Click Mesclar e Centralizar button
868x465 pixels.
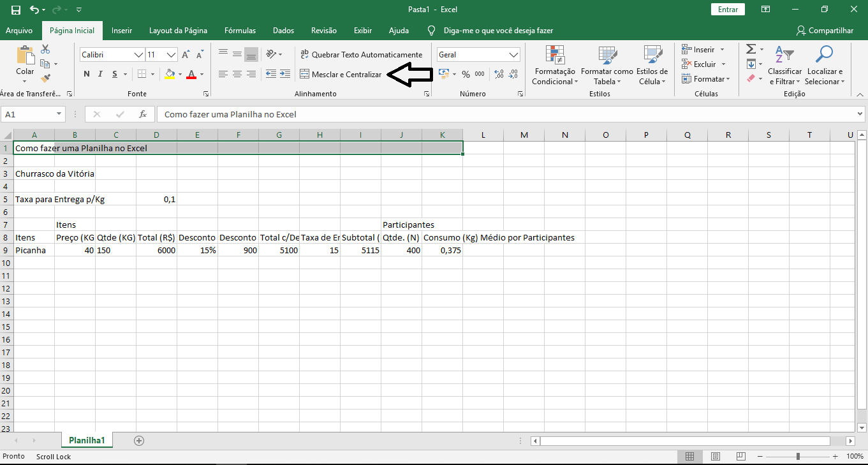pyautogui.click(x=341, y=75)
